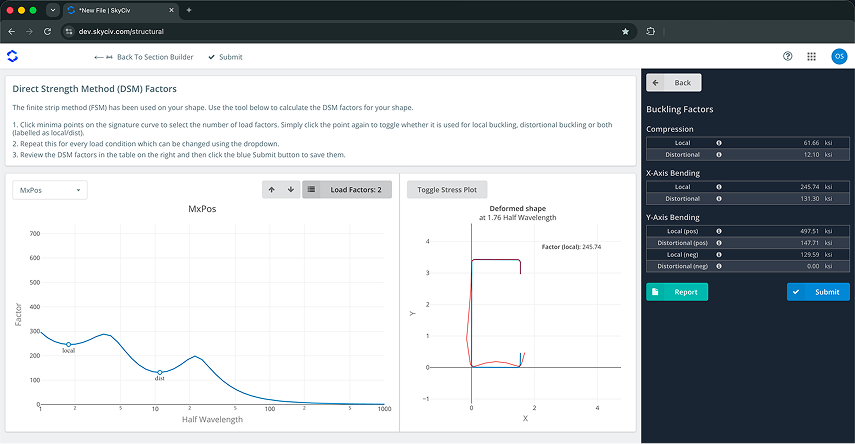Screen dimensions: 855x444
Task: Click info icon for Compression Distortional
Action: click(x=719, y=155)
